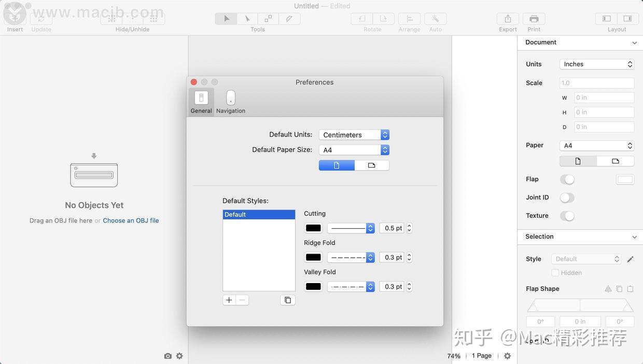Click the Rotate left icon
Image resolution: width=643 pixels, height=364 pixels.
click(x=361, y=18)
